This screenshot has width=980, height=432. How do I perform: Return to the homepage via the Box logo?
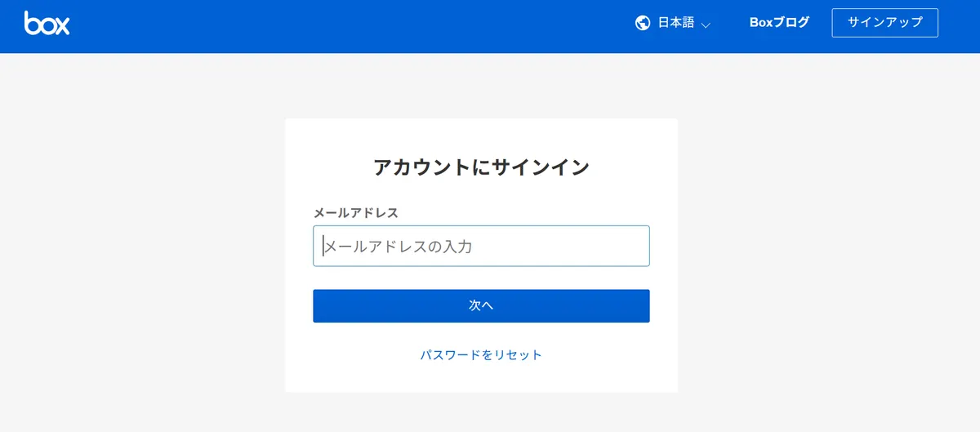coord(47,23)
